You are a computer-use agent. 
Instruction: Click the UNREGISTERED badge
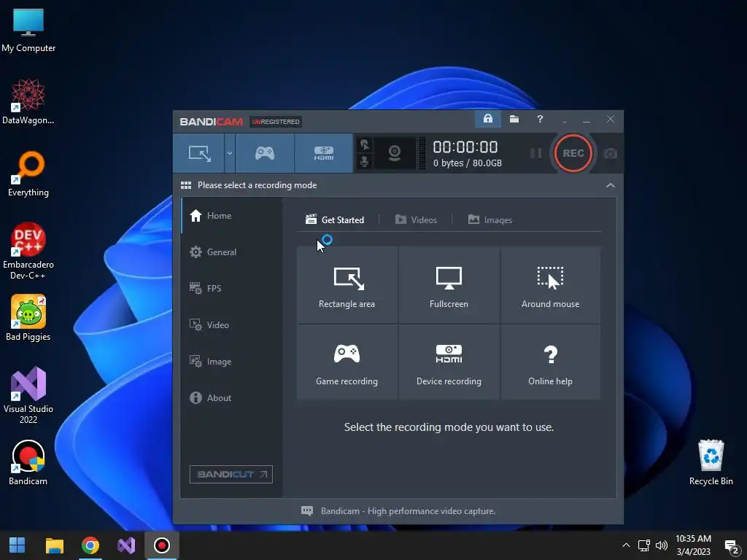(x=276, y=122)
